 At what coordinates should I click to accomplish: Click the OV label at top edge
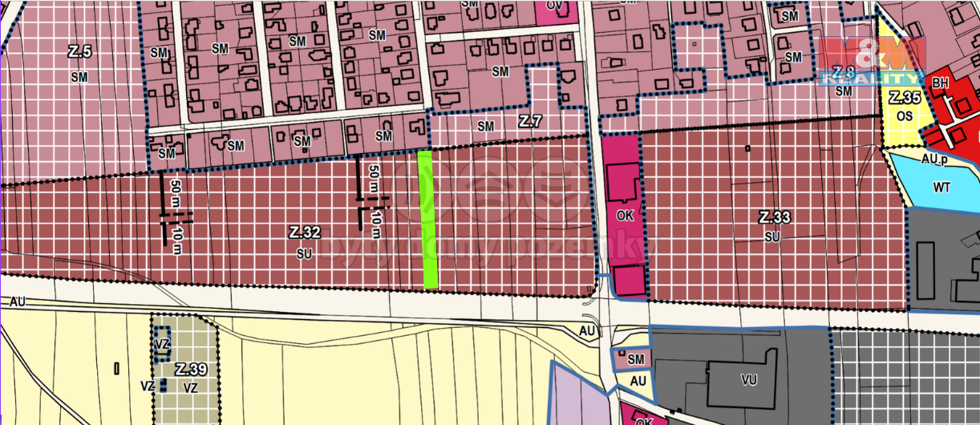(554, 6)
